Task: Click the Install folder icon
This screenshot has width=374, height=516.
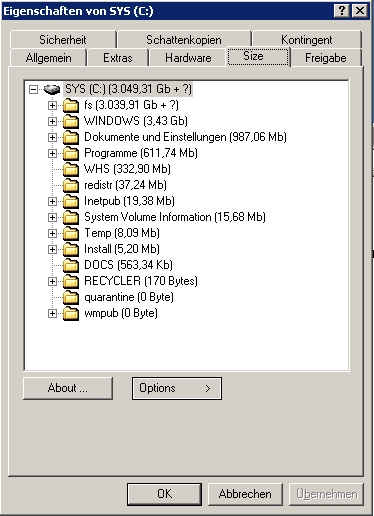Action: (x=71, y=249)
